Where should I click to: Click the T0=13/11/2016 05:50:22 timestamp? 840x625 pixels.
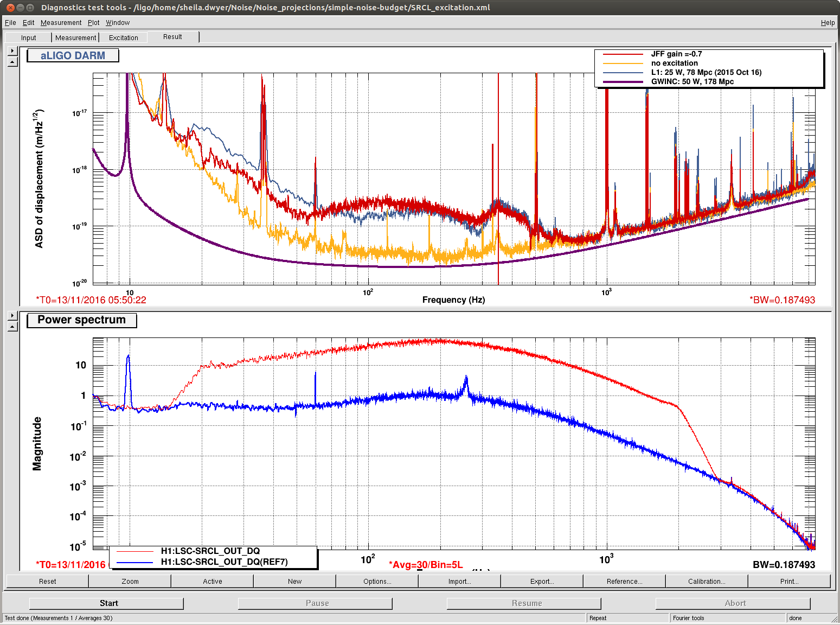tap(91, 300)
